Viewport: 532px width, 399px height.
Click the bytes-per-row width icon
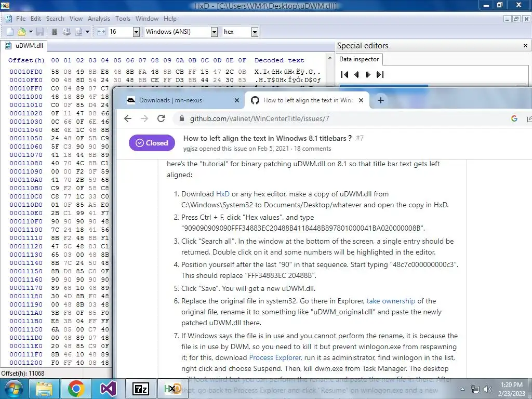[x=101, y=32]
